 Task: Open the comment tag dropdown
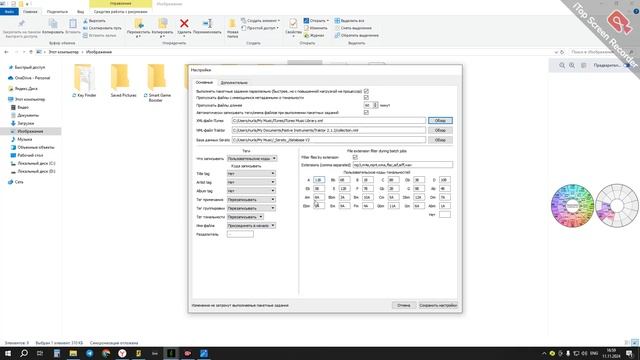(251, 200)
